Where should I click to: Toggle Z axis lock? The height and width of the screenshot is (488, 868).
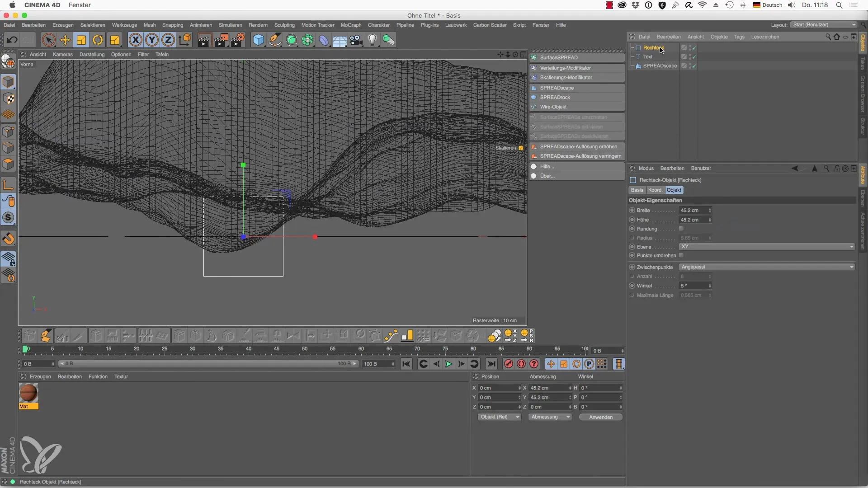coord(168,40)
